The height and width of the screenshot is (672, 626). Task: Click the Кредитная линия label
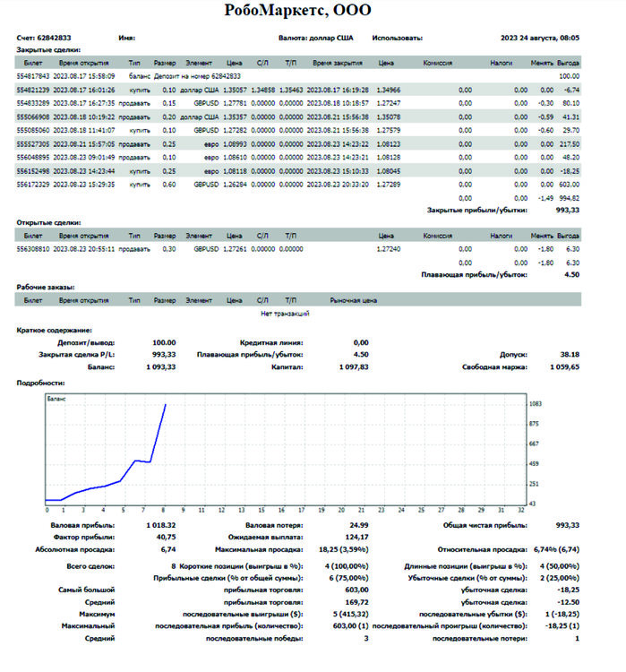271,343
